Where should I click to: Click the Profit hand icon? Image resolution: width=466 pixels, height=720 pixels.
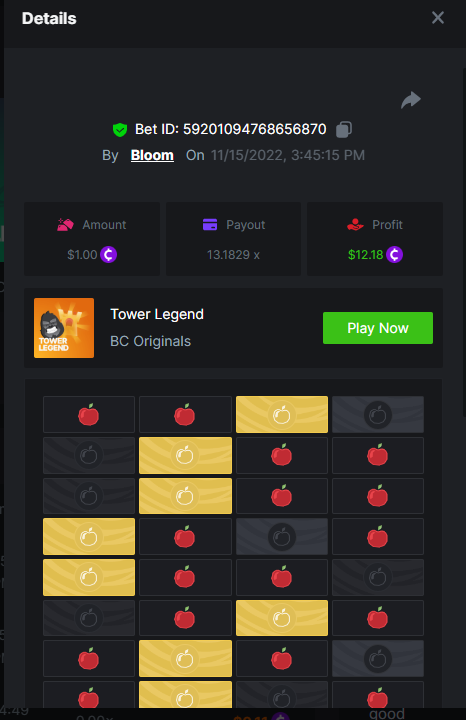tap(355, 225)
